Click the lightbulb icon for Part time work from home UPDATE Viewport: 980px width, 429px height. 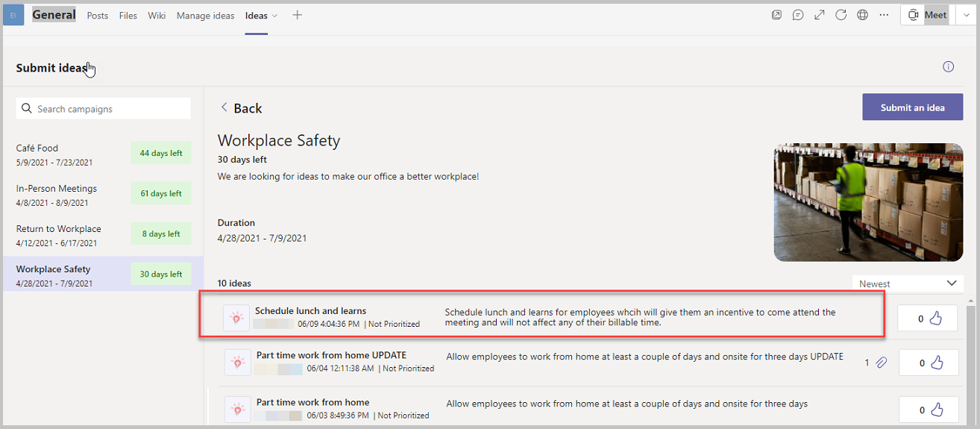[238, 362]
